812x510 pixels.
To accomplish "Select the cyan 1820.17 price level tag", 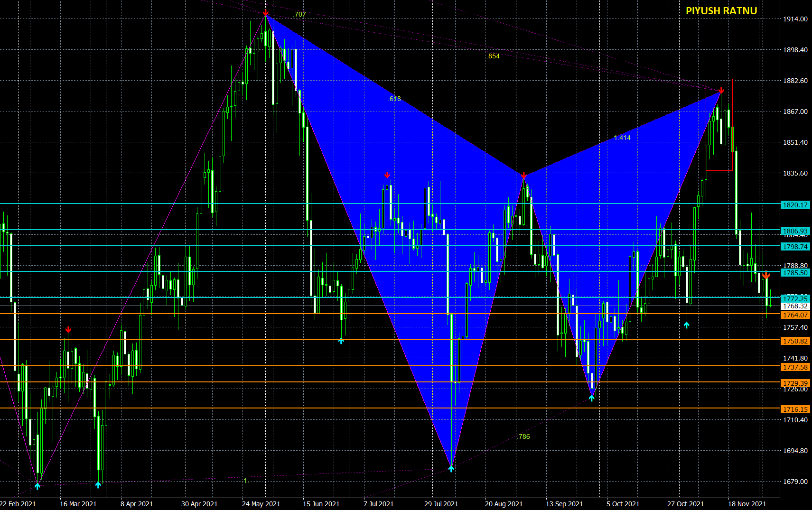I will (795, 205).
